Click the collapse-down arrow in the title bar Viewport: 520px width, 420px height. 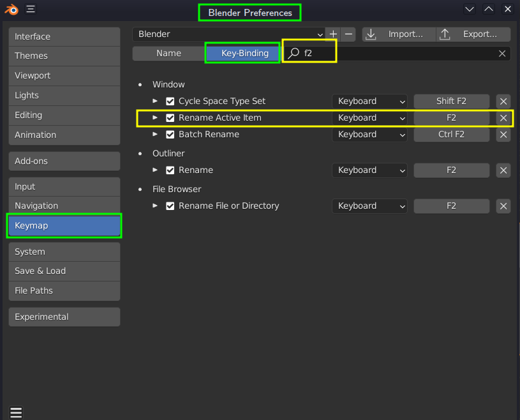[469, 9]
